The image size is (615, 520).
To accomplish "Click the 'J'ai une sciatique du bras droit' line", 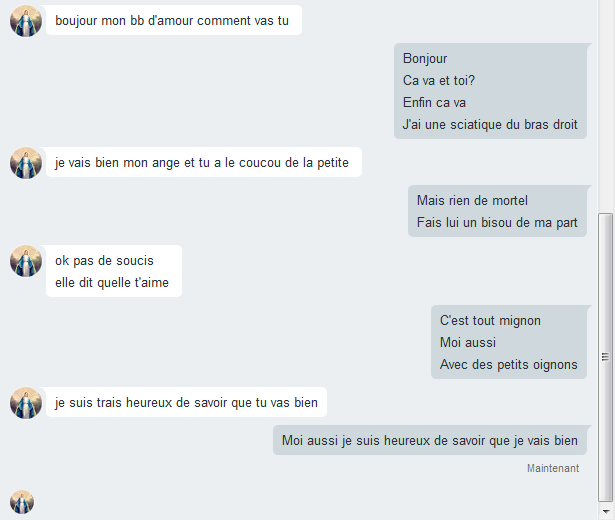I will 490,125.
